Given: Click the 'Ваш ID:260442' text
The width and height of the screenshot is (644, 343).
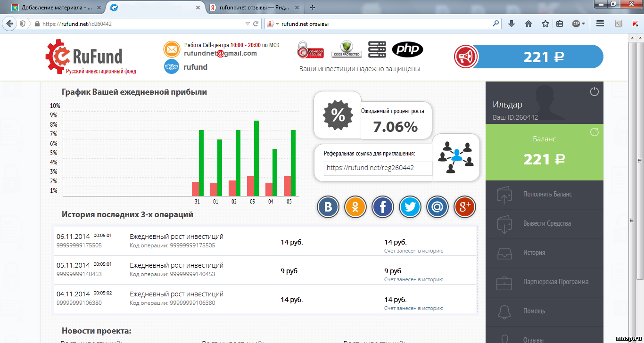Looking at the screenshot, I should 515,117.
